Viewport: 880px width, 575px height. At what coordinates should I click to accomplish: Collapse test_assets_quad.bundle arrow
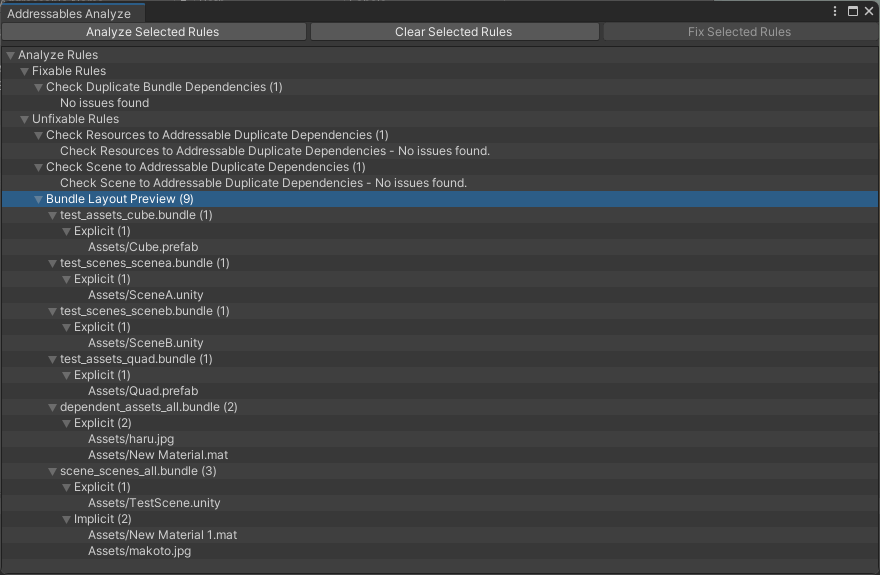[x=52, y=360]
